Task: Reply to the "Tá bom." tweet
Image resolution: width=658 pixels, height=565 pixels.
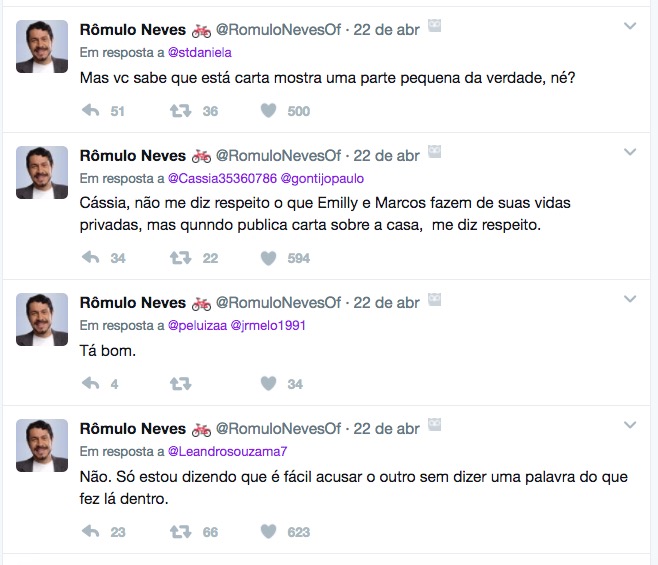Action: (90, 383)
